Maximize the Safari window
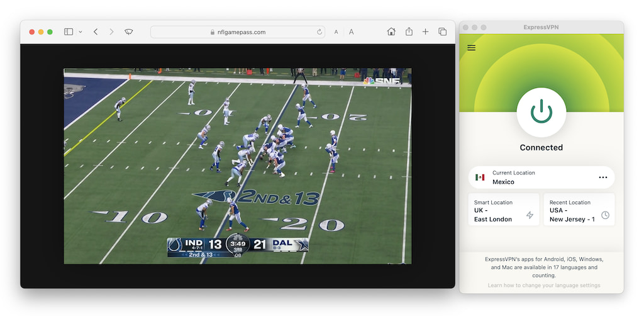This screenshot has height=316, width=644. [x=50, y=32]
